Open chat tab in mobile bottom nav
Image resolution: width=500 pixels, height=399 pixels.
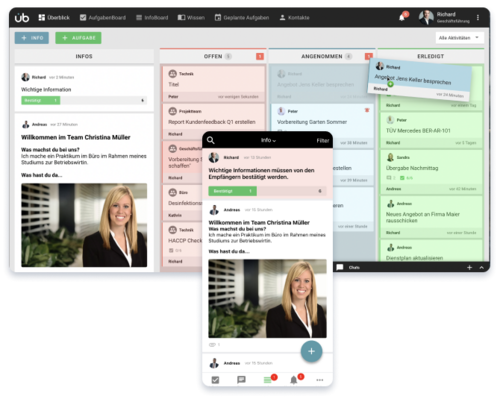point(241,380)
